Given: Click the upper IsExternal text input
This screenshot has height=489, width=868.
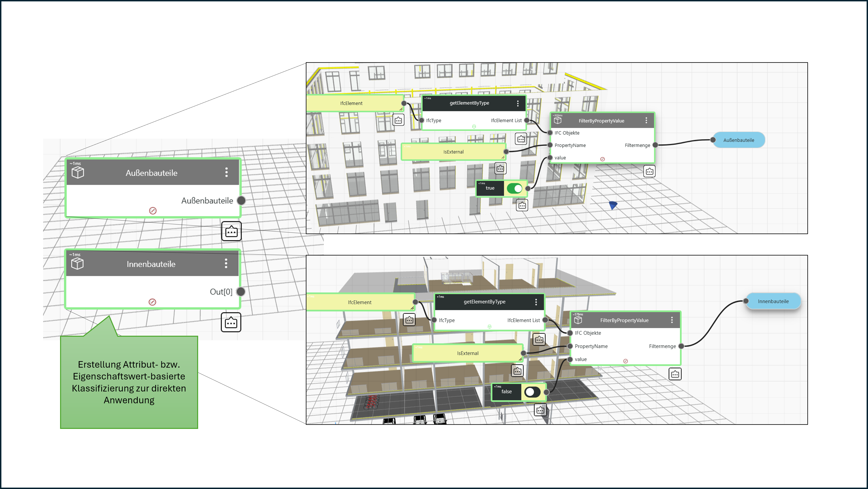Looking at the screenshot, I should click(454, 152).
